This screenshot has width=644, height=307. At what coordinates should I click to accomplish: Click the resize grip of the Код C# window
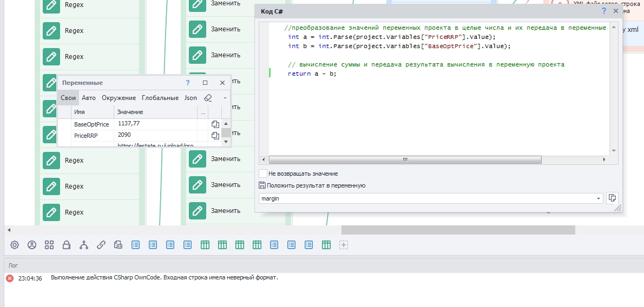[x=617, y=209]
